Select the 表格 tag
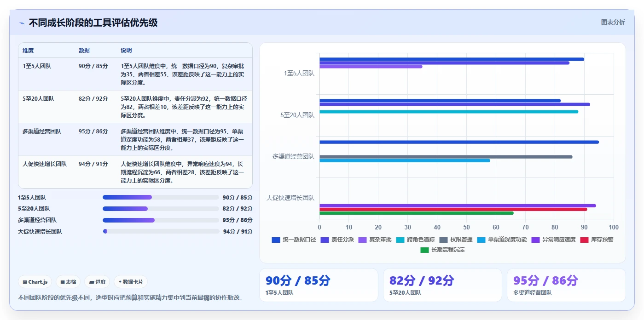Viewport: 644px width, 320px height. point(69,282)
